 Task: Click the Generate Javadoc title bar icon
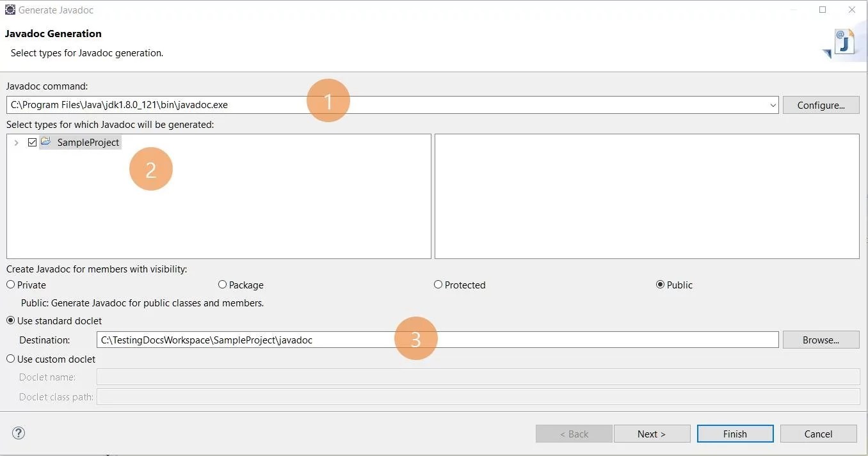click(x=10, y=10)
